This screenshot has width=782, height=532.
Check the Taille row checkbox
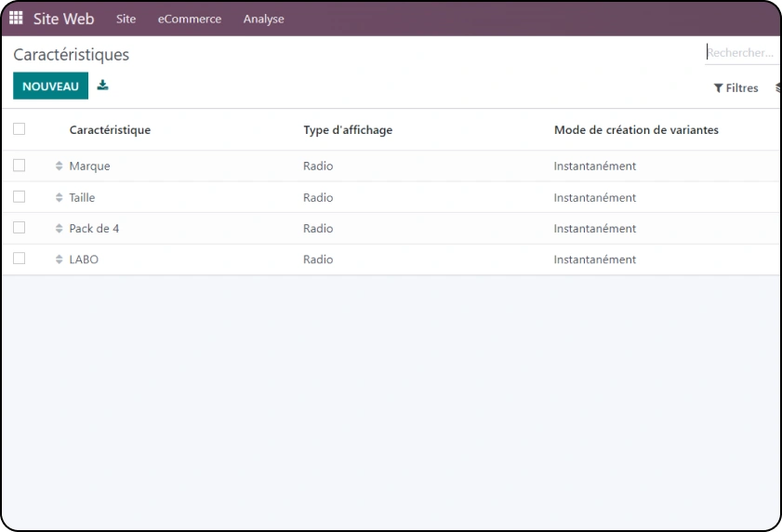coord(19,196)
